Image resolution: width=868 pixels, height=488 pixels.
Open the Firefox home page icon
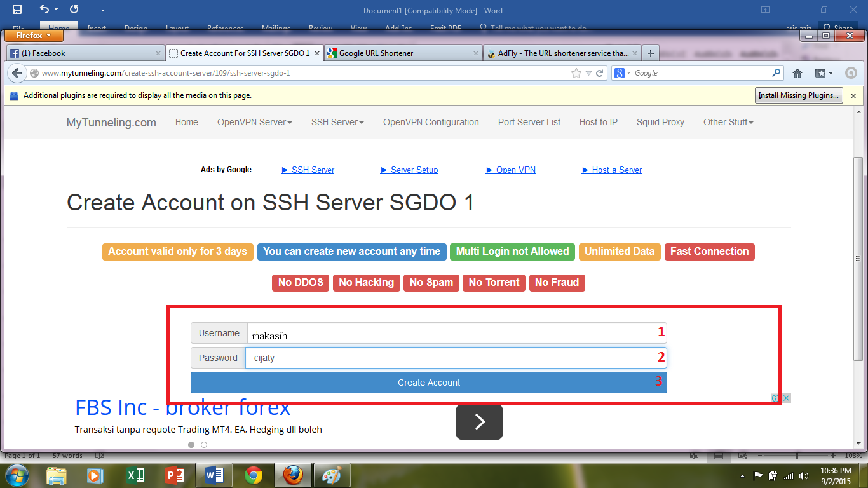[797, 73]
